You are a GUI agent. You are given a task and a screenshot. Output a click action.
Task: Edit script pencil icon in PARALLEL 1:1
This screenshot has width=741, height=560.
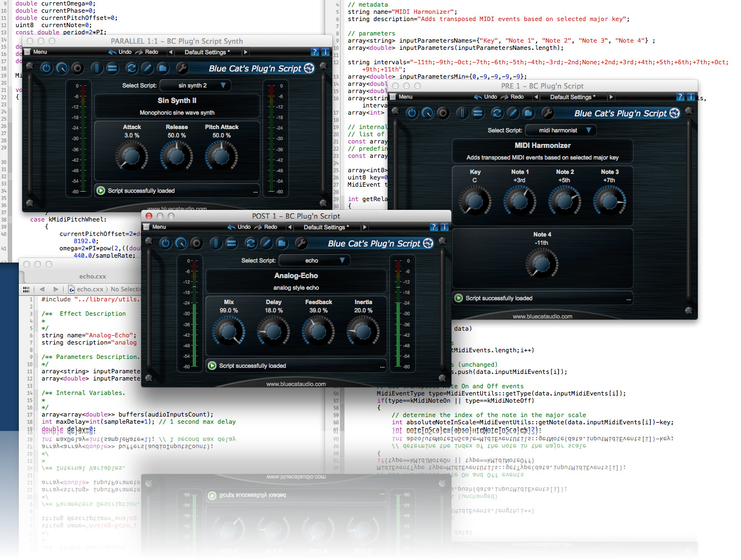click(147, 68)
